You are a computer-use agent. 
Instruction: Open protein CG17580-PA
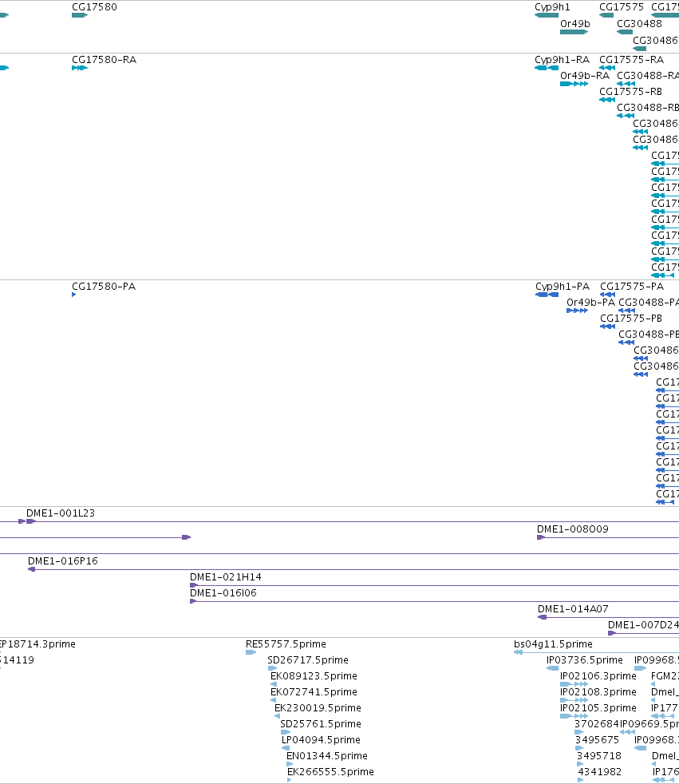pyautogui.click(x=104, y=287)
